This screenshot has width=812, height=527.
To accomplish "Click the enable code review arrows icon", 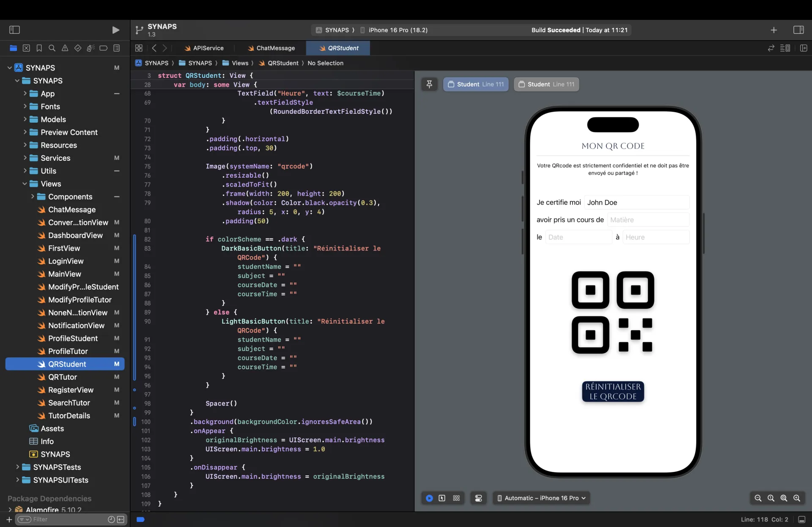I will pyautogui.click(x=771, y=48).
